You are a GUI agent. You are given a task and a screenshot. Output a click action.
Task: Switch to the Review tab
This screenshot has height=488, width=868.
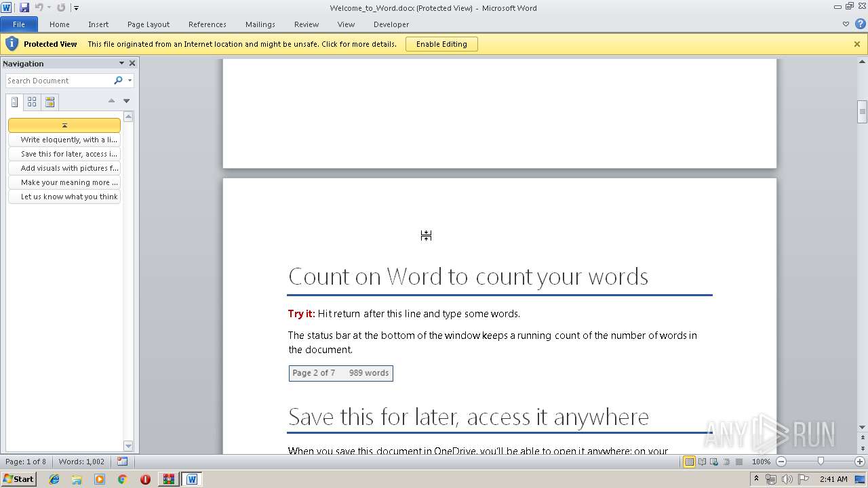coord(307,24)
